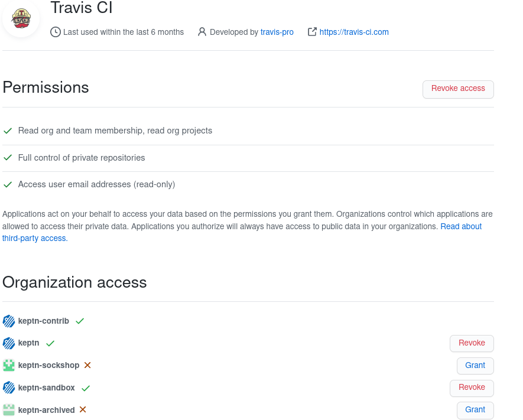Click the keptn-archived organization avatar
523x420 pixels.
[x=8, y=409]
